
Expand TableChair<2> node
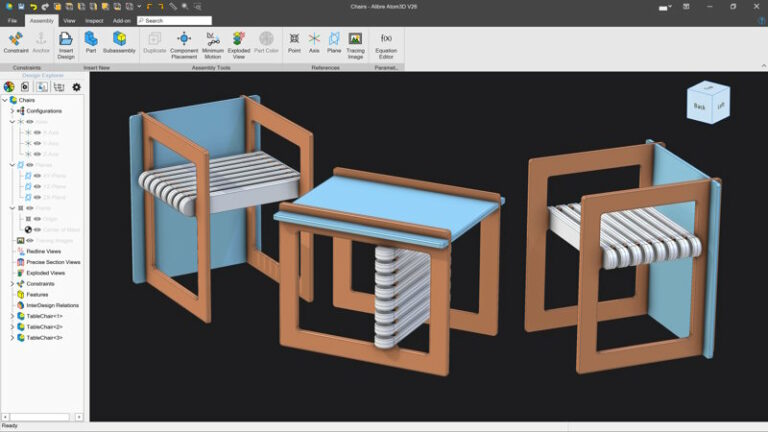12,327
